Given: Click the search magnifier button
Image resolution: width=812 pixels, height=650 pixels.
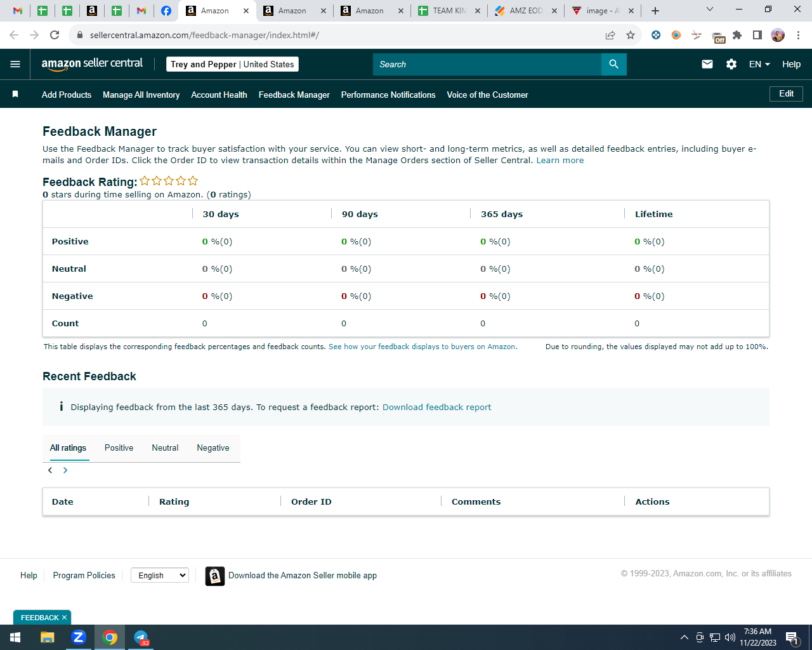Looking at the screenshot, I should point(613,64).
